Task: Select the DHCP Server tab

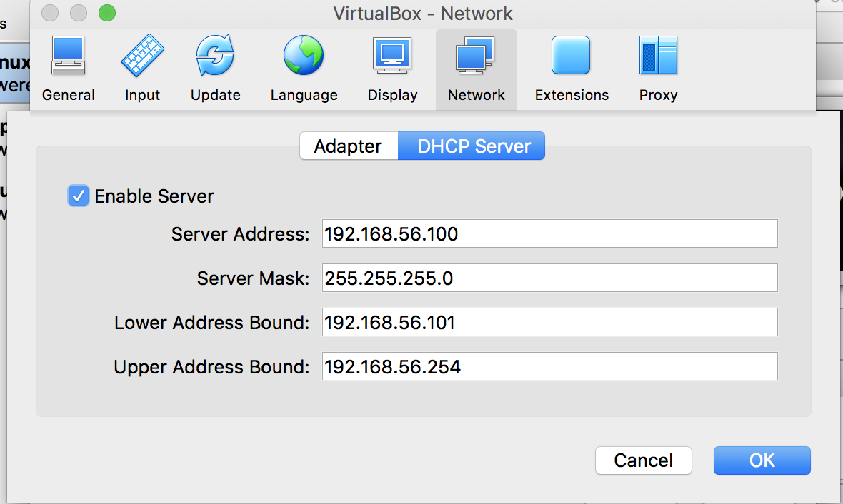Action: click(472, 146)
